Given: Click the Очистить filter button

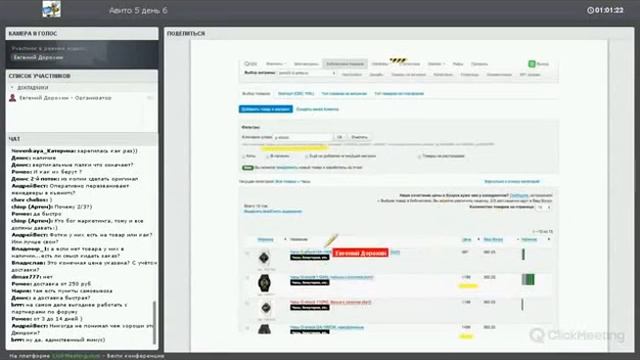Looking at the screenshot, I should point(359,137).
